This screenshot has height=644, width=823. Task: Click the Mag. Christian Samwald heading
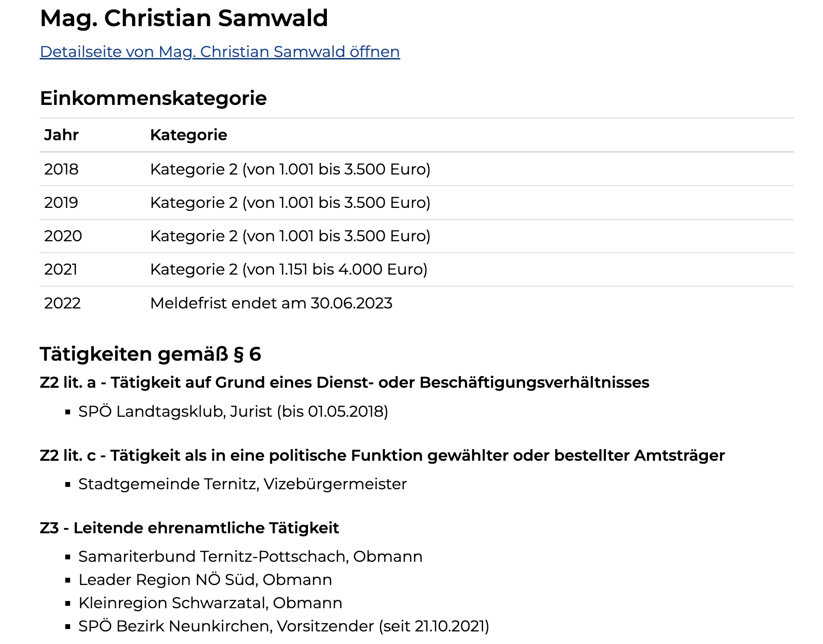184,18
